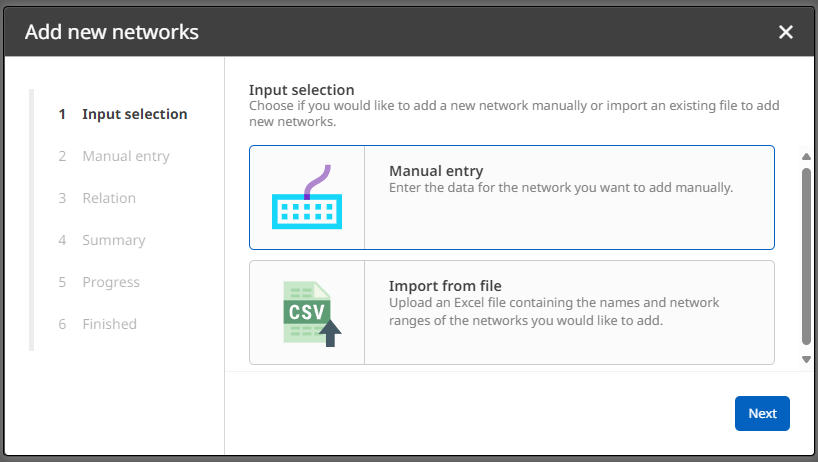Image resolution: width=818 pixels, height=462 pixels.
Task: Click the vertical scrollbar thumb
Action: coord(806,255)
